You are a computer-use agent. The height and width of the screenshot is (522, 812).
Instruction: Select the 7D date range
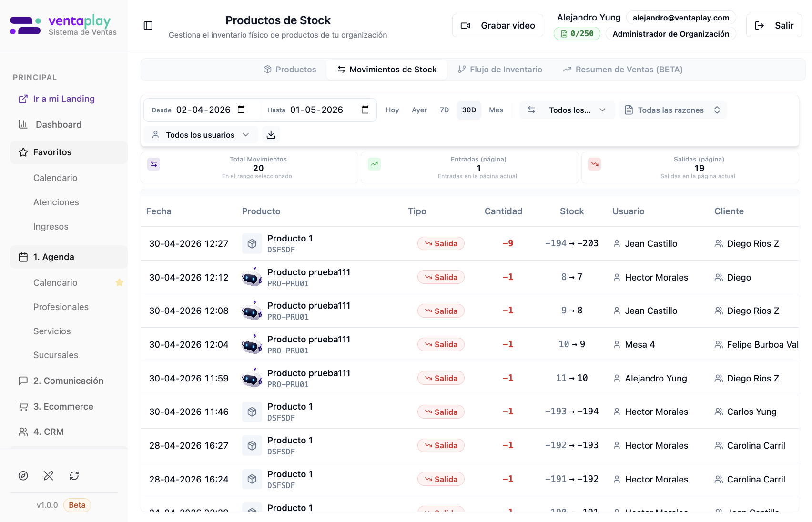click(x=445, y=110)
